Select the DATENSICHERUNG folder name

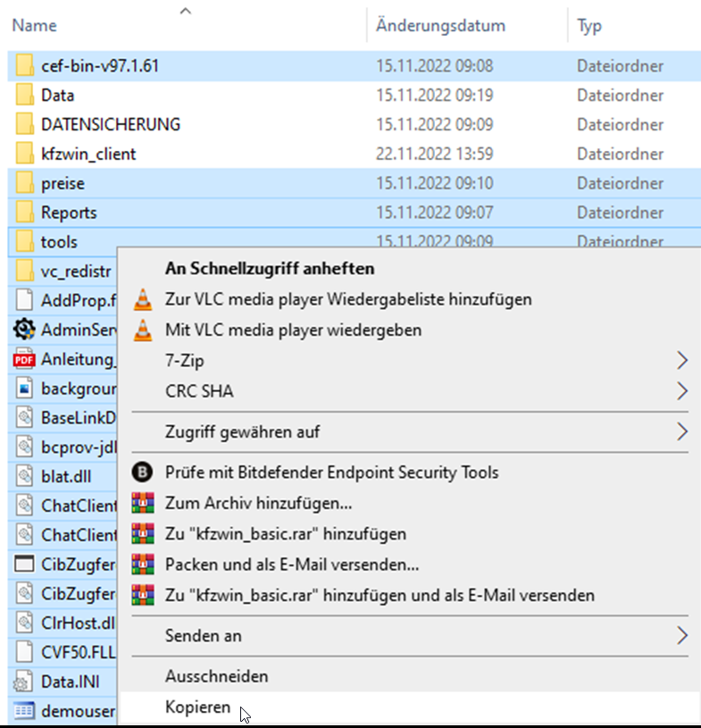(x=111, y=124)
